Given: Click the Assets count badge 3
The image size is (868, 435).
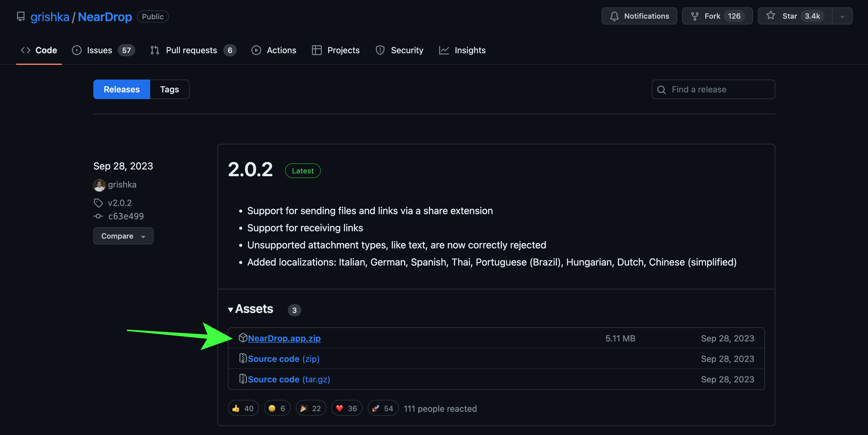Looking at the screenshot, I should 294,310.
